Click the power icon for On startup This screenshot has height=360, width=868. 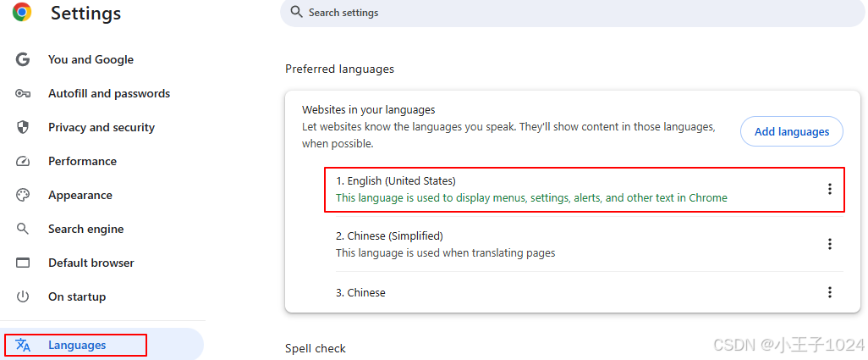(22, 296)
